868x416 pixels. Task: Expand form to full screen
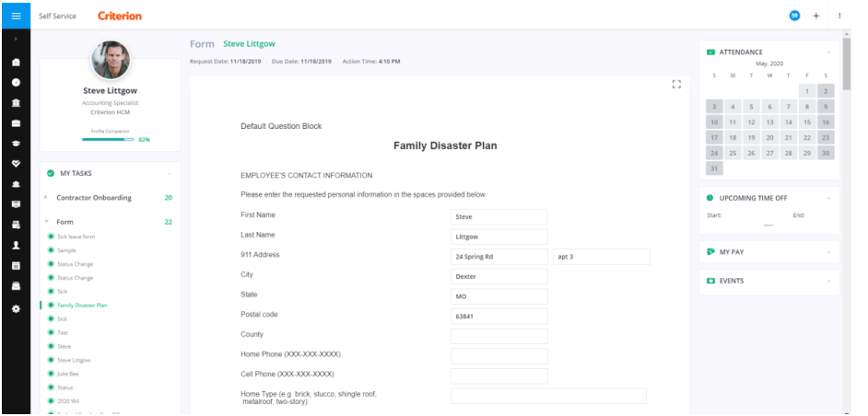(676, 84)
